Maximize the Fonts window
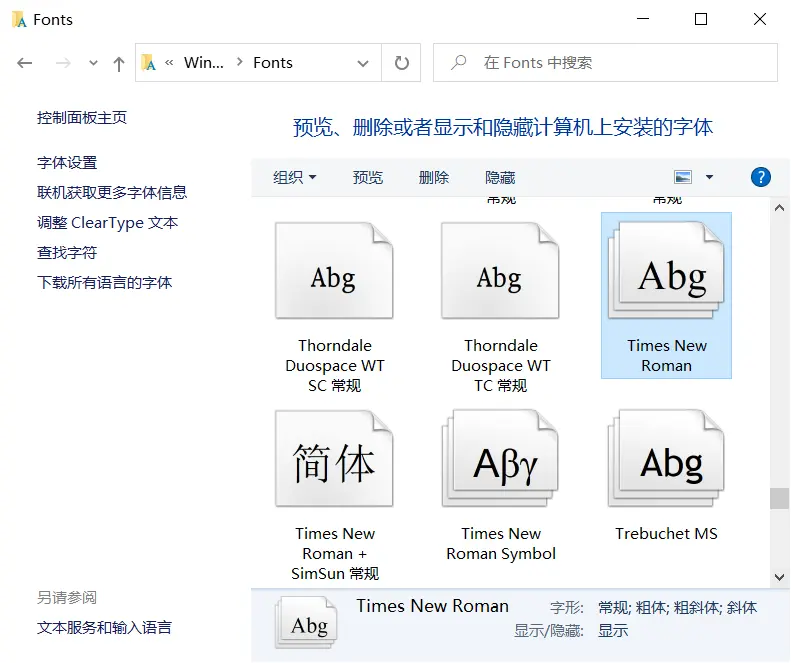Screen dimensions: 791x663 (701, 19)
